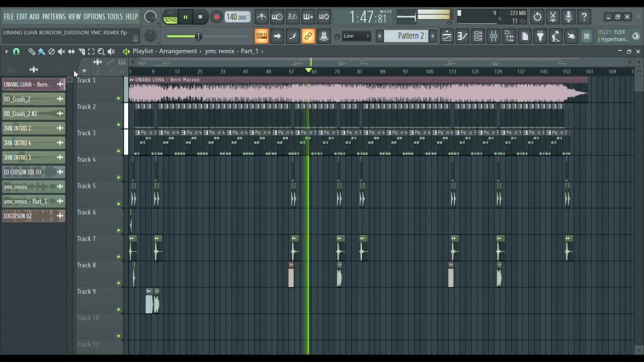Viewport: 644px width, 362px height.
Task: Open the Line snap dropdown
Action: [x=356, y=36]
